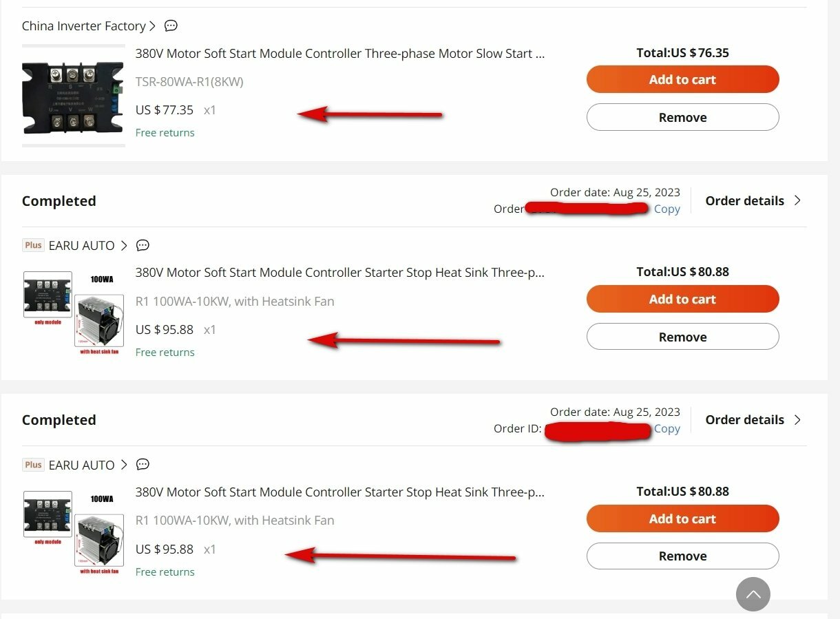Remove the US $76.35 order
Viewport: 840px width, 619px height.
pyautogui.click(x=682, y=117)
